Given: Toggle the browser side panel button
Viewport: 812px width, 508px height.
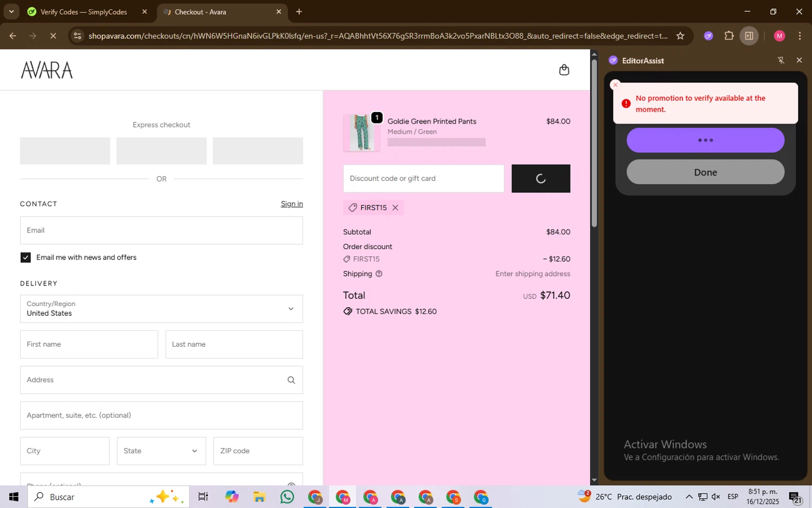Looking at the screenshot, I should click(x=749, y=36).
